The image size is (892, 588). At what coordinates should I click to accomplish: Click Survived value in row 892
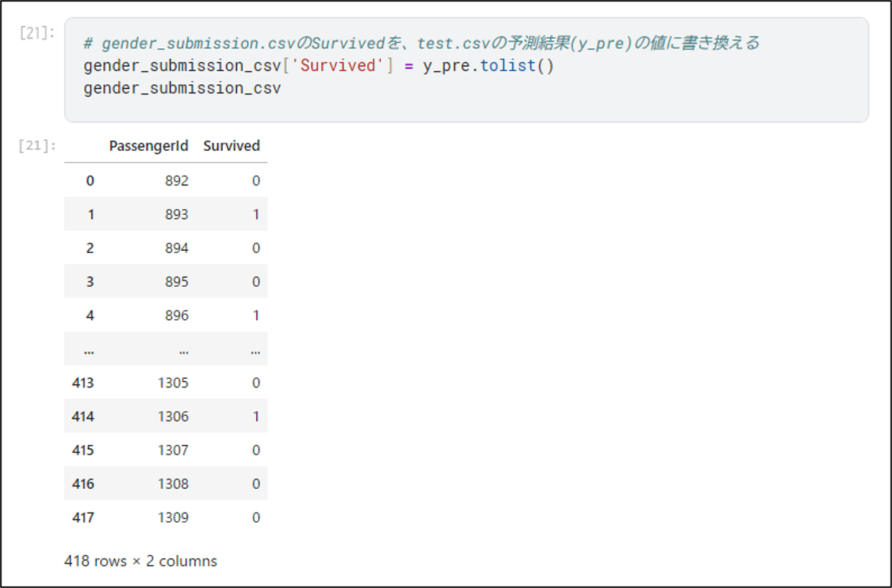(x=256, y=180)
